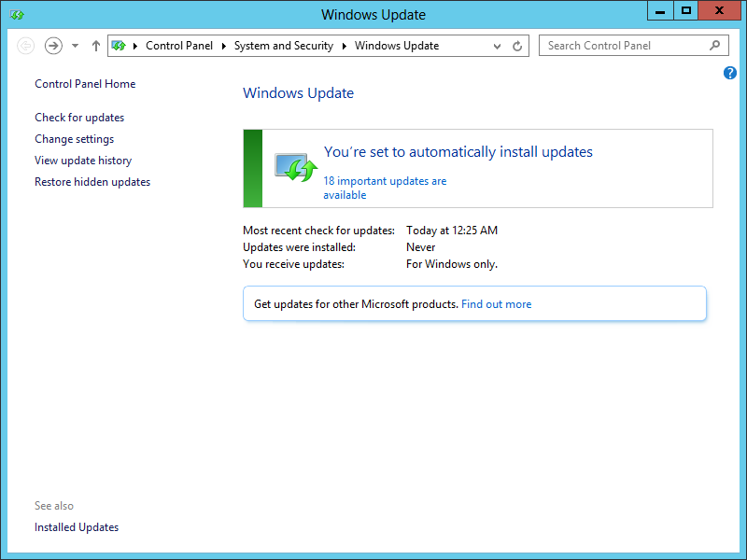Screen dimensions: 747x560
Task: Click the update shield icon in status panel
Action: pyautogui.click(x=296, y=167)
